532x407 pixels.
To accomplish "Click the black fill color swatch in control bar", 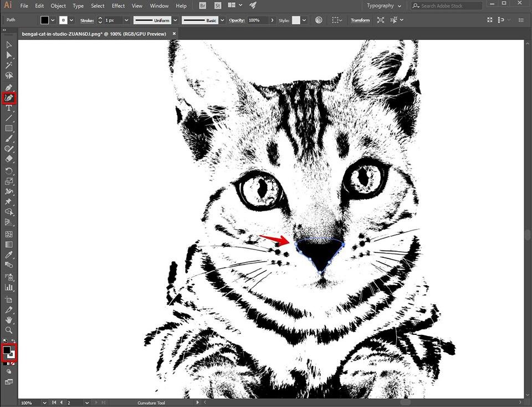I will click(x=44, y=20).
